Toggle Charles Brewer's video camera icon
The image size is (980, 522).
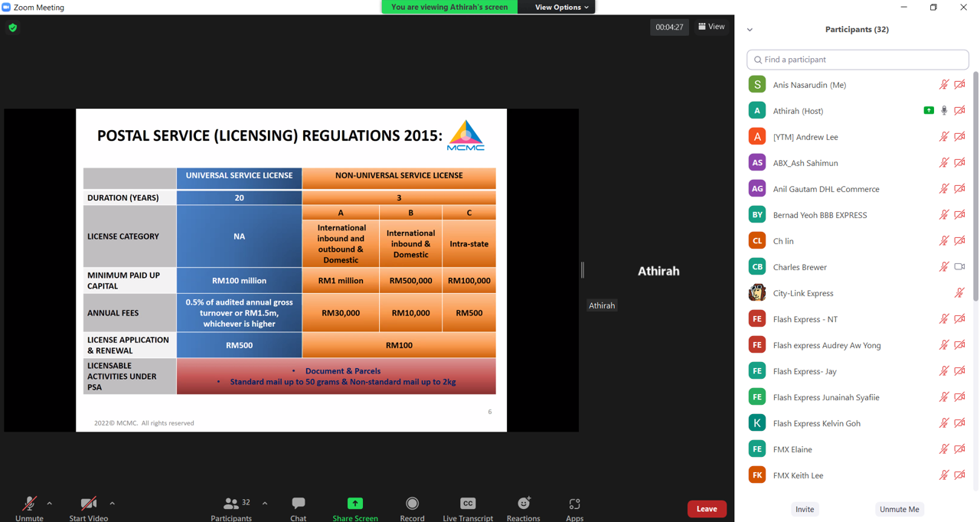pyautogui.click(x=959, y=267)
